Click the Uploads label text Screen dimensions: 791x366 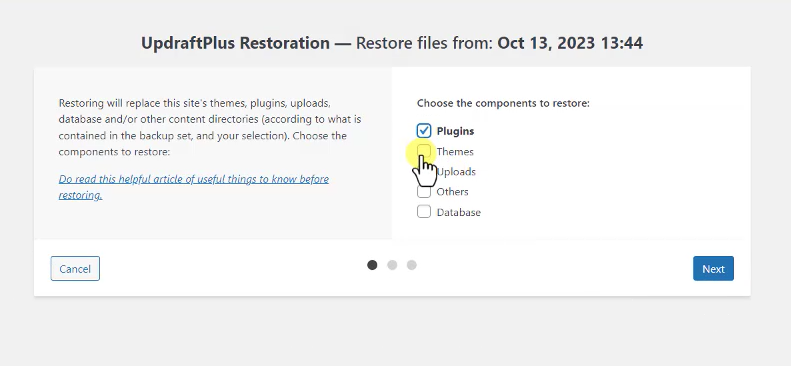(456, 171)
